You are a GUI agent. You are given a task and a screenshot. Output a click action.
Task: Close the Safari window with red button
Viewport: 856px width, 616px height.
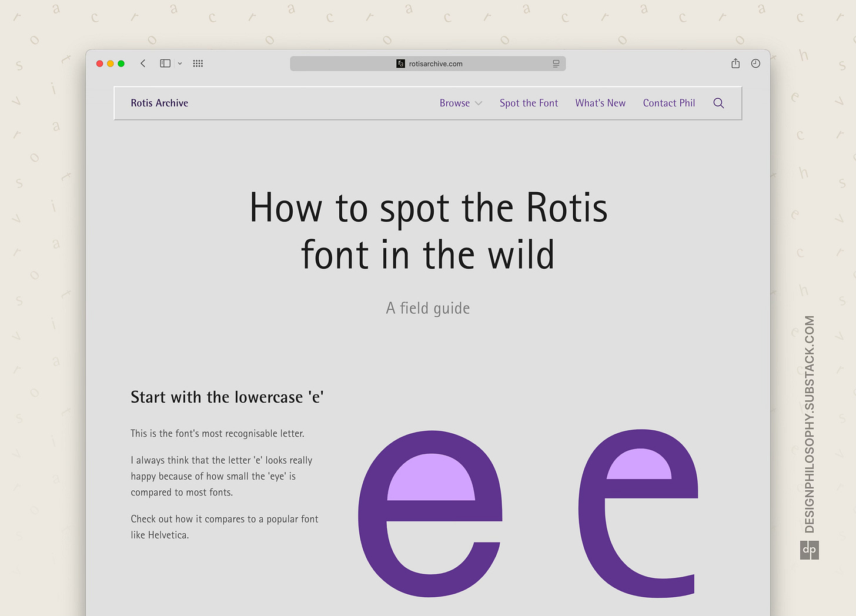tap(100, 63)
